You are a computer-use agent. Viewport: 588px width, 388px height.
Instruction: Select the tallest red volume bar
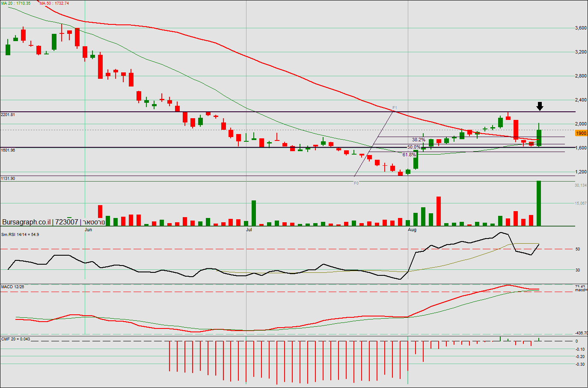click(439, 211)
